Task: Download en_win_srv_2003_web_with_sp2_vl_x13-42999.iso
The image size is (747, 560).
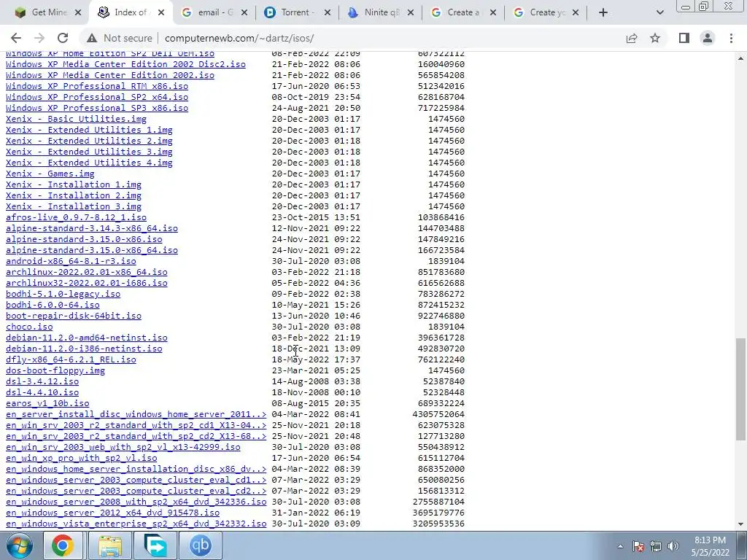Action: click(123, 448)
